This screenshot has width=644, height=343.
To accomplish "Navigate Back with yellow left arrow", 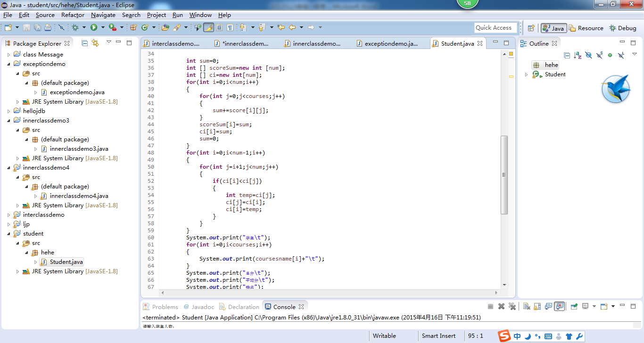I will pyautogui.click(x=292, y=27).
